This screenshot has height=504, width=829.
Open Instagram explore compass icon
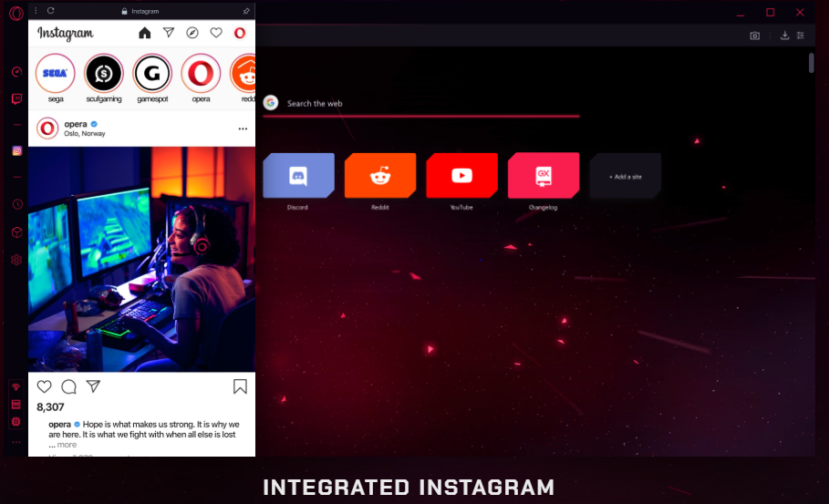192,34
